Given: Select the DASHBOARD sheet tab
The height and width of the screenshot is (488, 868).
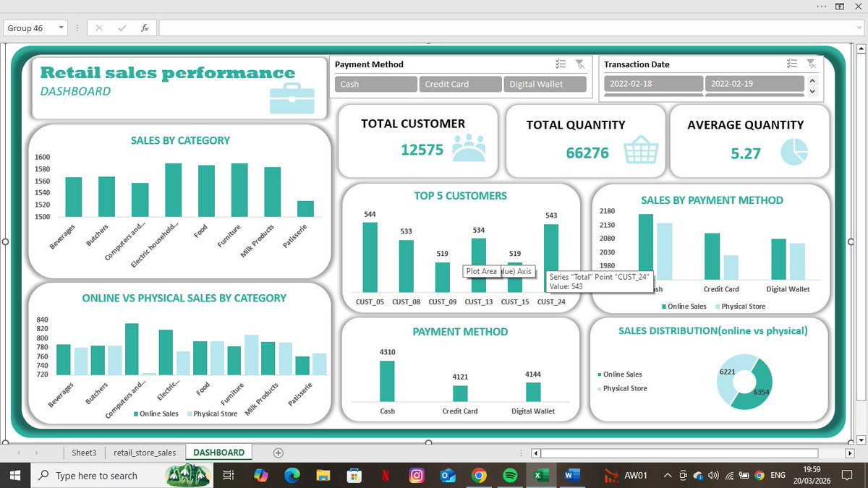Looking at the screenshot, I should (x=218, y=453).
